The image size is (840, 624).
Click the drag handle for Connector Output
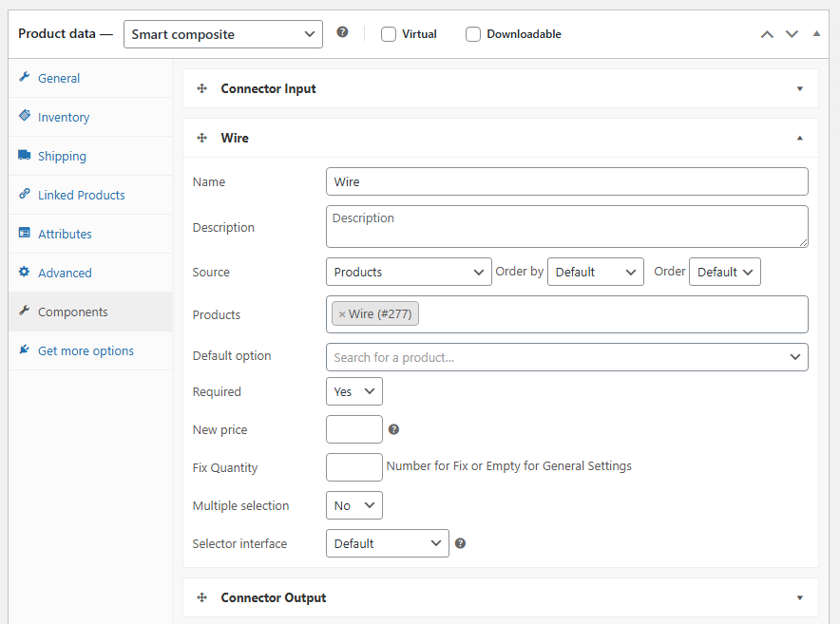201,597
